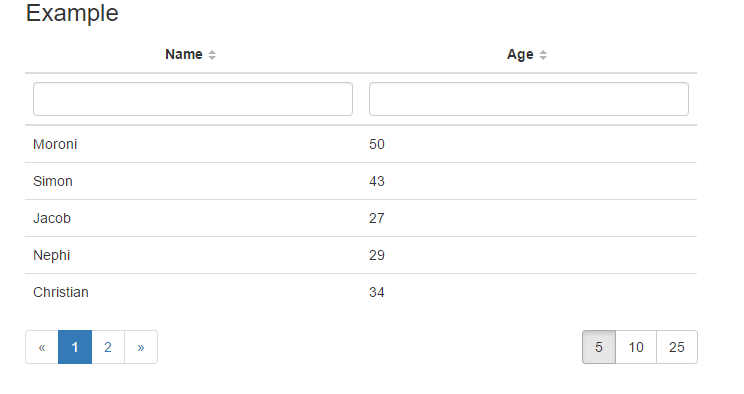Select the Moroni row
This screenshot has height=394, width=744.
click(x=361, y=144)
